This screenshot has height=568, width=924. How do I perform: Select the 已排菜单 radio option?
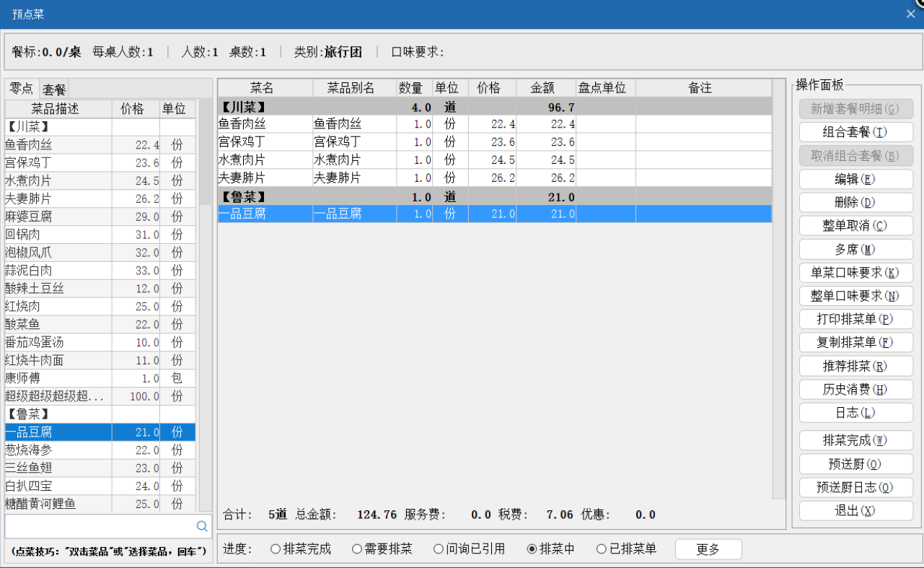(x=627, y=549)
